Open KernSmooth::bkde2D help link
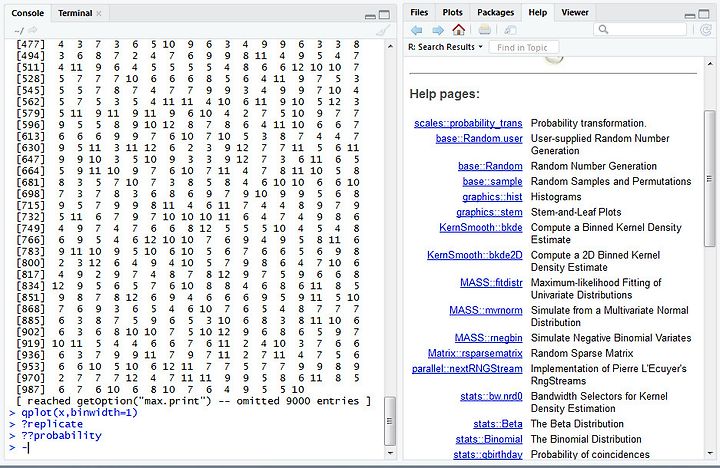Image resolution: width=720 pixels, height=468 pixels. pyautogui.click(x=475, y=255)
